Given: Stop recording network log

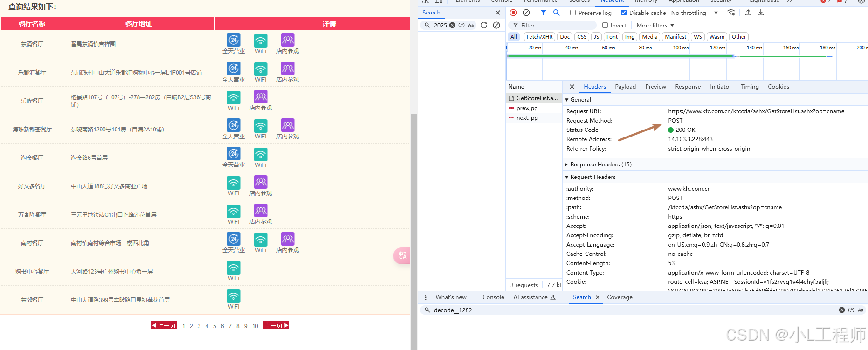Looking at the screenshot, I should coord(513,13).
